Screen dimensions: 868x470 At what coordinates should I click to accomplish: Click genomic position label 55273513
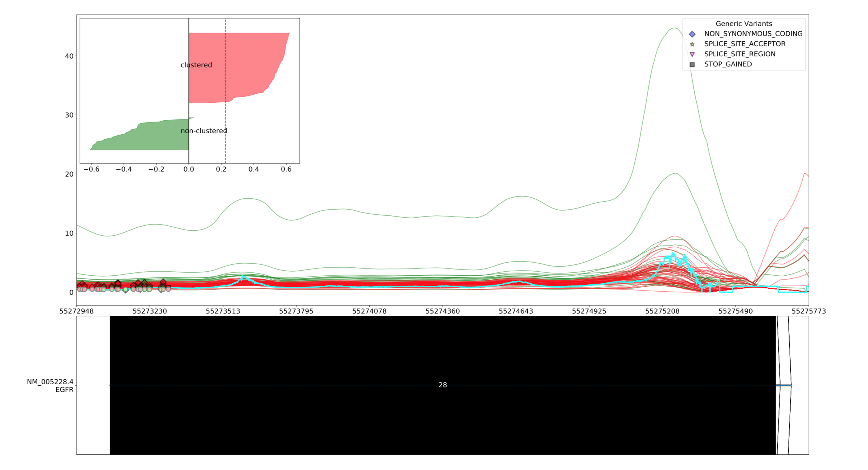pos(223,311)
